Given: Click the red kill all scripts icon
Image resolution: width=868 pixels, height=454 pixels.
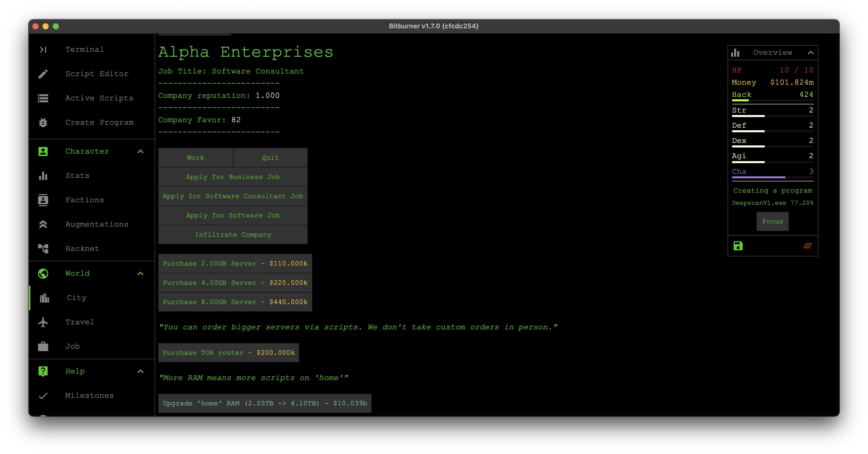Looking at the screenshot, I should click(x=807, y=246).
